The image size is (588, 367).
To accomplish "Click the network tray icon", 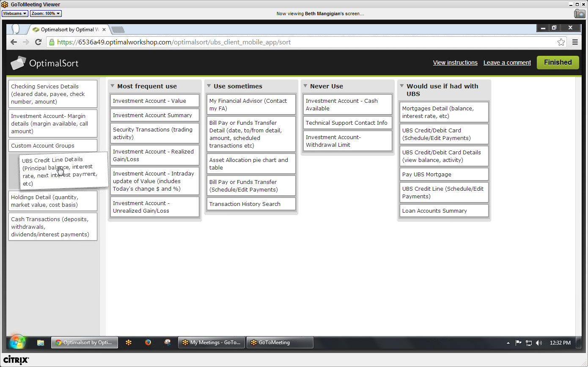I will 529,343.
